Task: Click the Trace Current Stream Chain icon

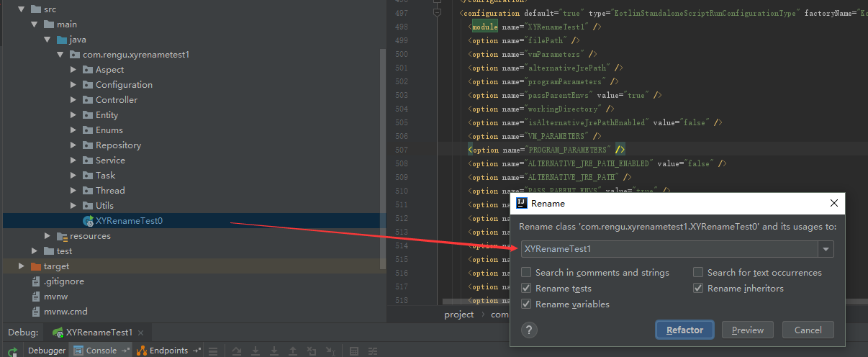Action: 374,351
